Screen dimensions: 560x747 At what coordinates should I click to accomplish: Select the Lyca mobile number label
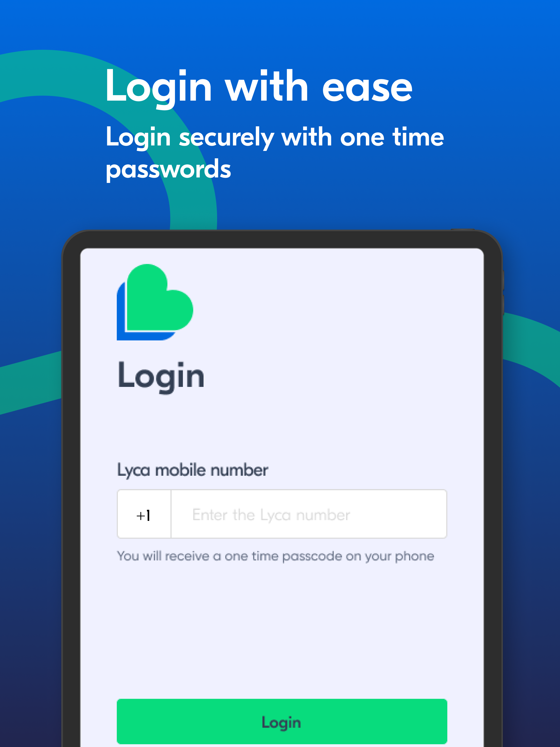[192, 470]
